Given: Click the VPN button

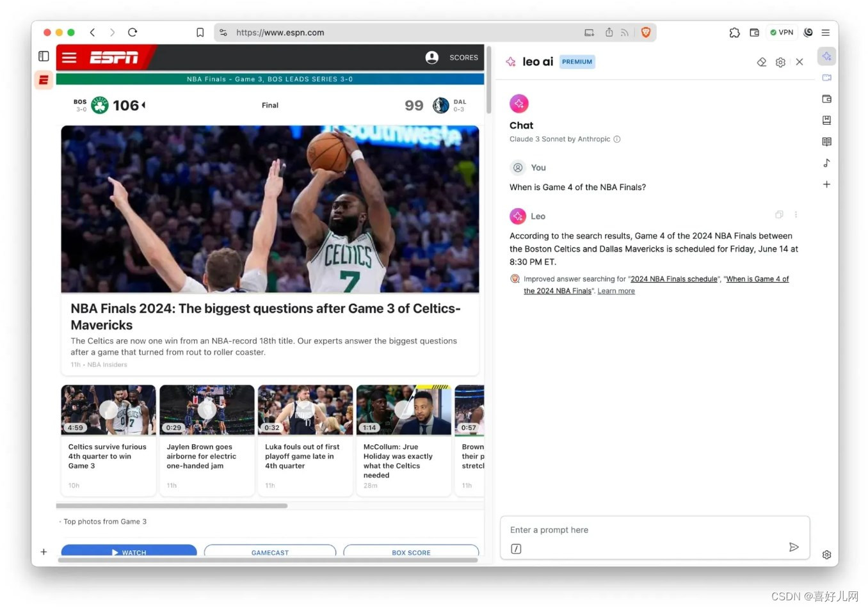Looking at the screenshot, I should [782, 32].
